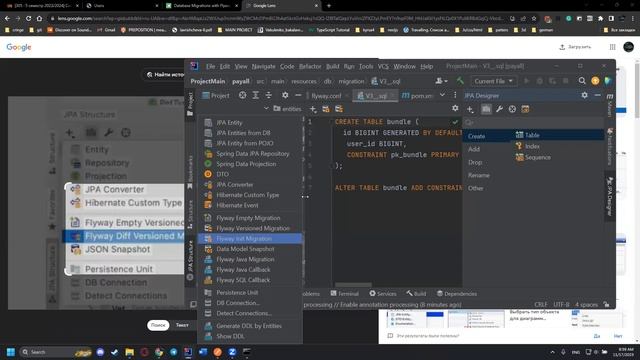Switch to the pom.xml editor tab

pos(417,96)
